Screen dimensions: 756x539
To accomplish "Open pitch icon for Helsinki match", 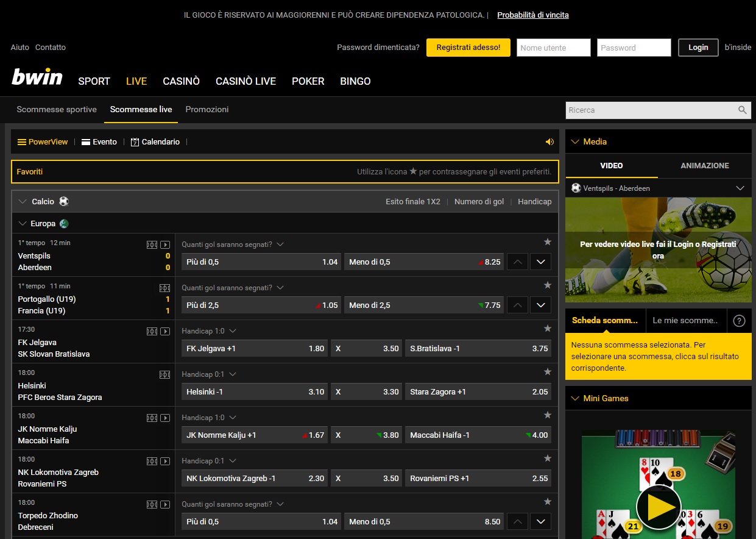I will click(x=164, y=374).
